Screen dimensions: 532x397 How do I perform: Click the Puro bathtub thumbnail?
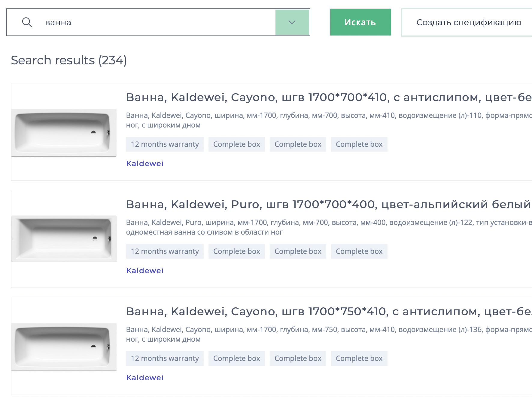[64, 239]
